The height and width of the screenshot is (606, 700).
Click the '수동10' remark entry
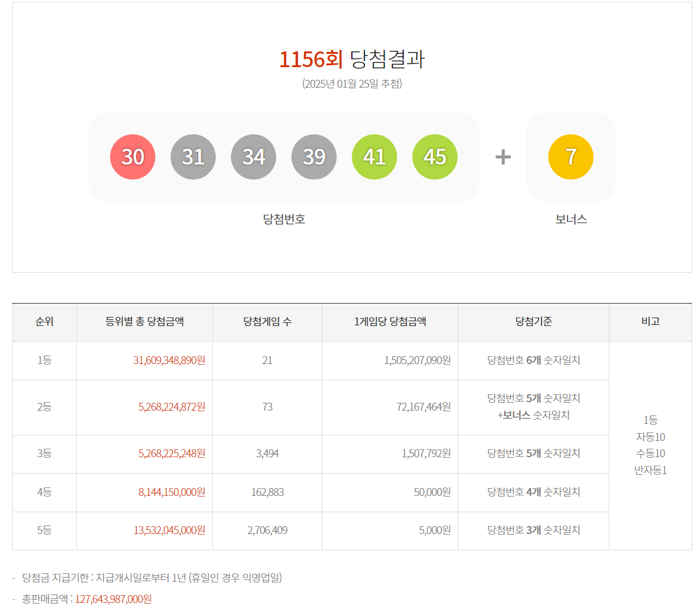[x=650, y=454]
